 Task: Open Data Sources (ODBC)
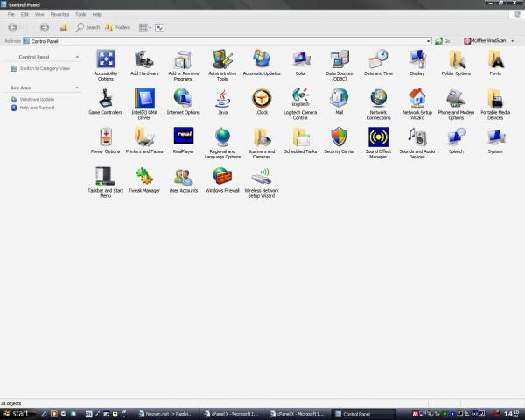(339, 66)
